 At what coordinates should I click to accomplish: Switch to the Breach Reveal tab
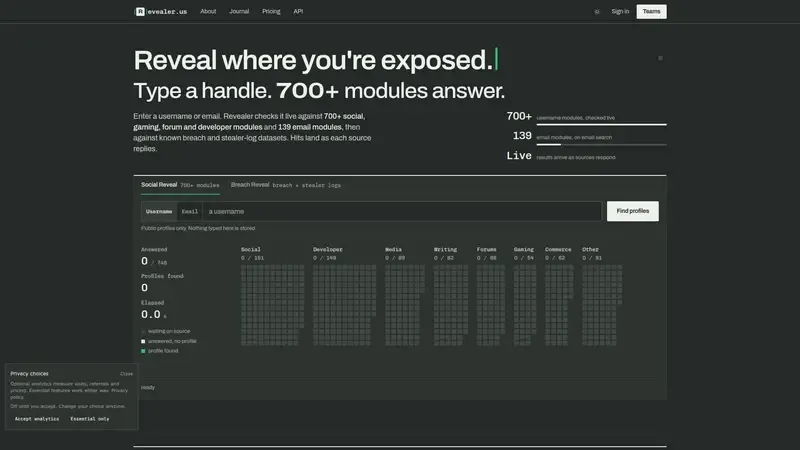[x=286, y=185]
